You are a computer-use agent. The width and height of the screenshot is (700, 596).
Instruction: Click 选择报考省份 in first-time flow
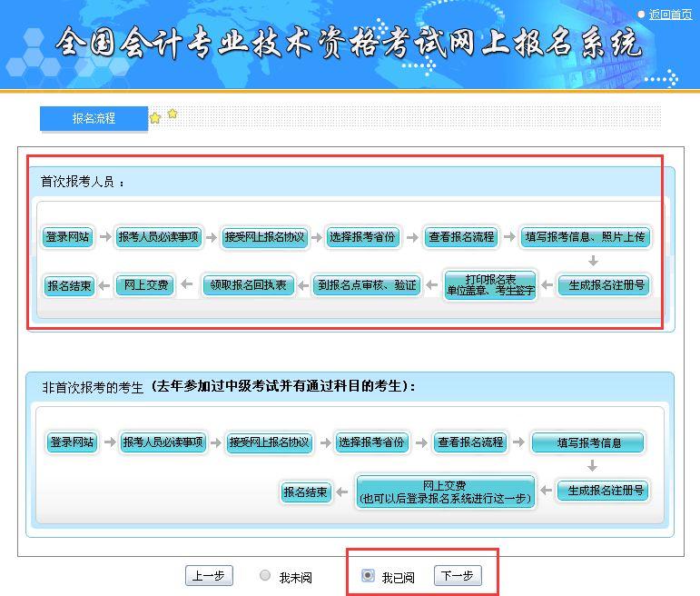(x=362, y=237)
